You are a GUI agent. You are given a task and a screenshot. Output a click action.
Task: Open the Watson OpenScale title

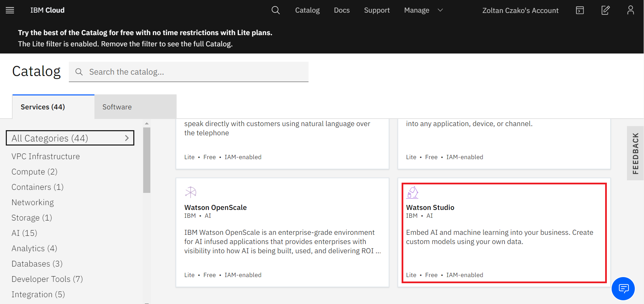pos(215,208)
